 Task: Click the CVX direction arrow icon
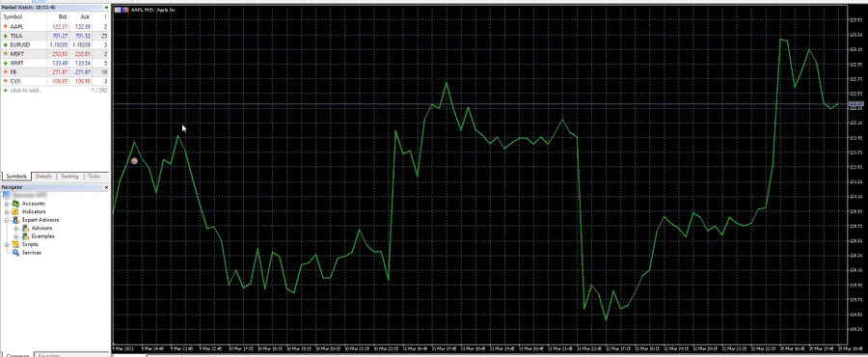[x=6, y=81]
